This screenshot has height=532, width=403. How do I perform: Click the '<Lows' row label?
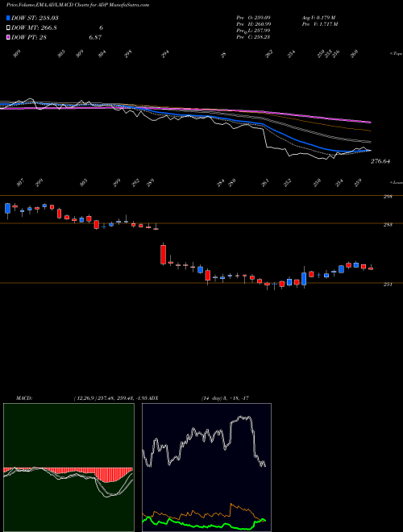click(x=396, y=182)
